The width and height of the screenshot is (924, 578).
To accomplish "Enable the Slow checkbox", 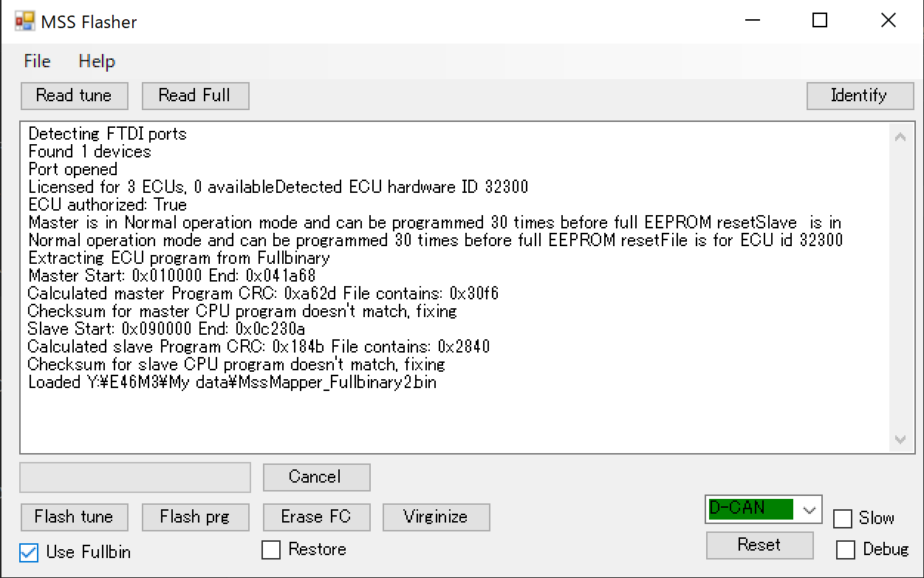I will coord(842,519).
